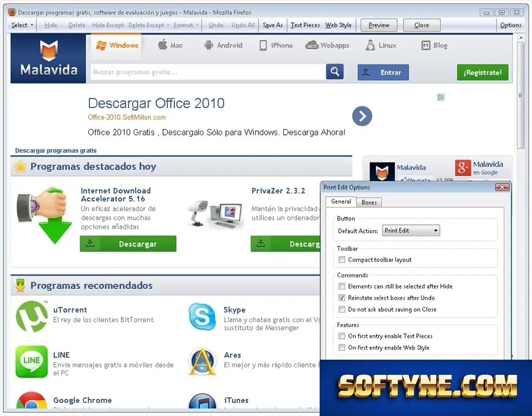532x416 pixels.
Task: Expand the Select dropdown in toolbar
Action: pos(22,25)
